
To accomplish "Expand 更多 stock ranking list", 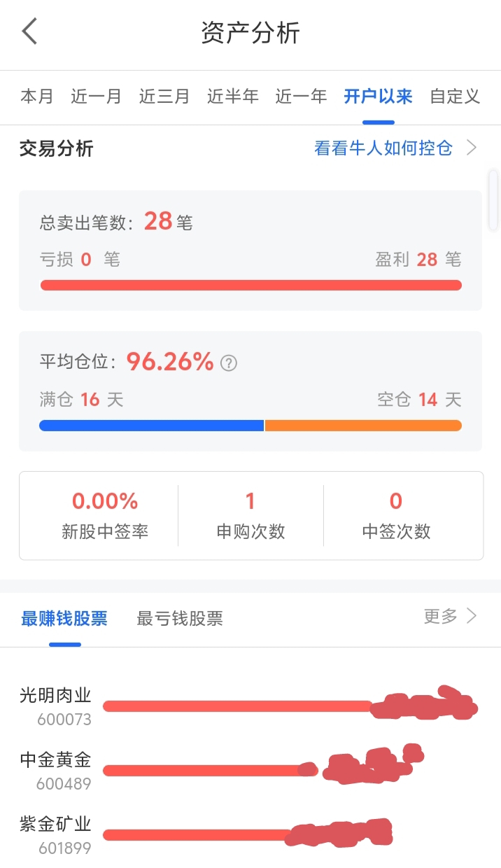I will pyautogui.click(x=450, y=616).
